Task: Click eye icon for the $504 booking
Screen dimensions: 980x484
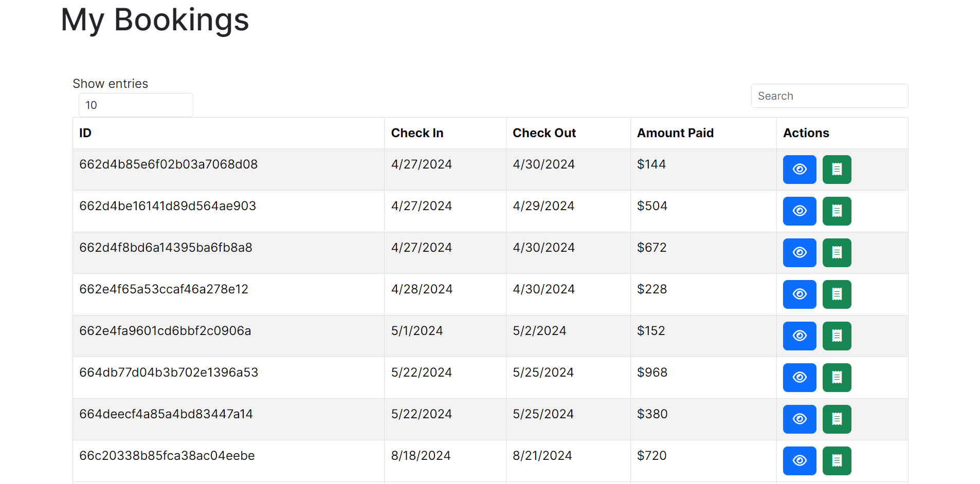Action: pyautogui.click(x=799, y=211)
